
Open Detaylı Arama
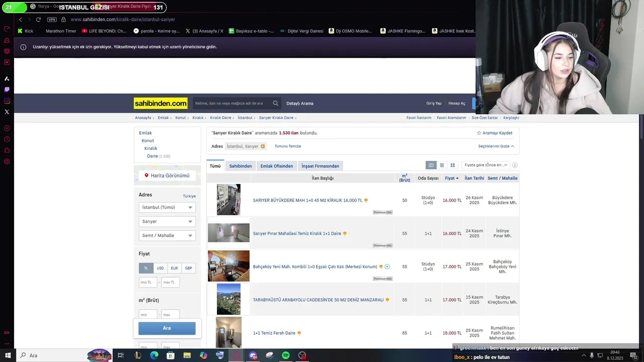(x=300, y=104)
